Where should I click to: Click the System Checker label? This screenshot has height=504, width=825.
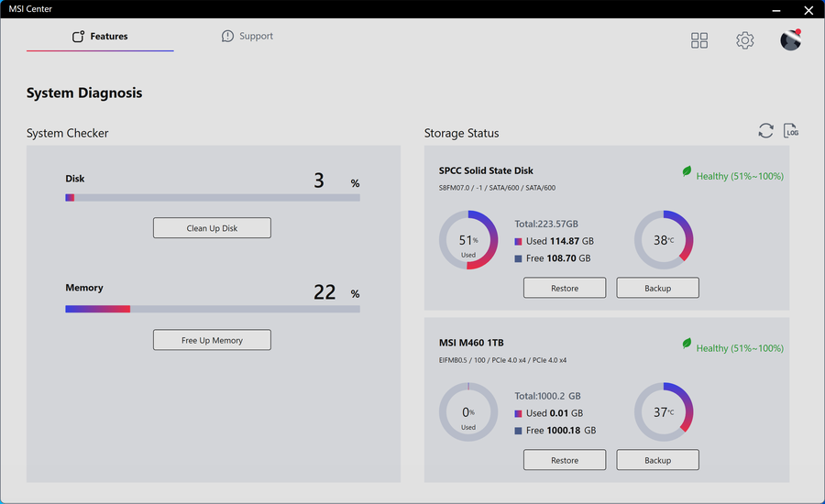pyautogui.click(x=67, y=133)
